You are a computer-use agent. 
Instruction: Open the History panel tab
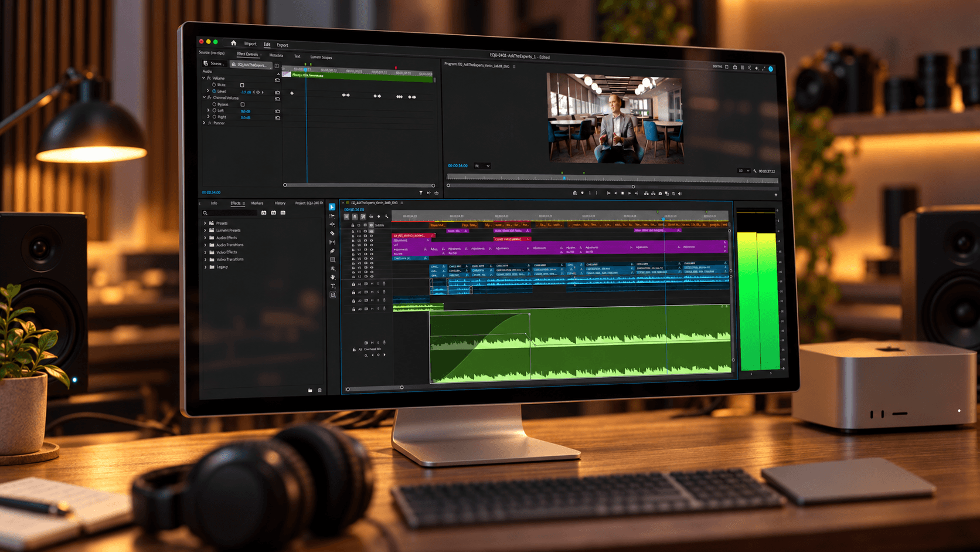[280, 203]
